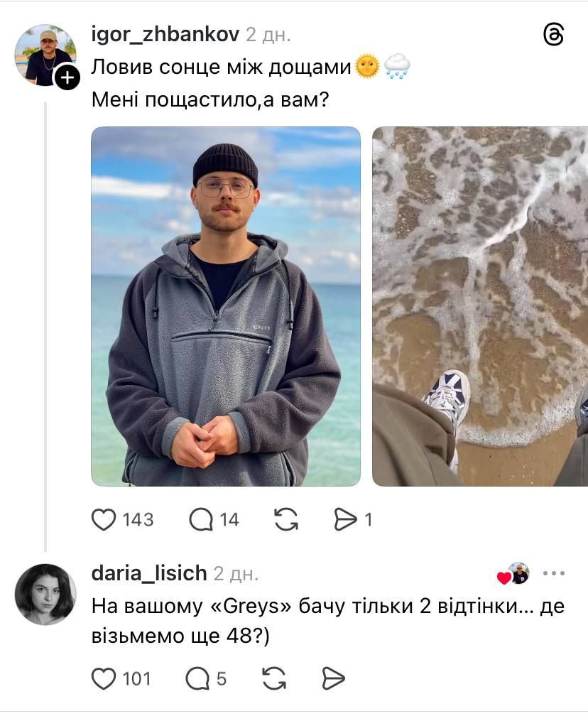Open more options for daria_lisich's comment

point(554,573)
